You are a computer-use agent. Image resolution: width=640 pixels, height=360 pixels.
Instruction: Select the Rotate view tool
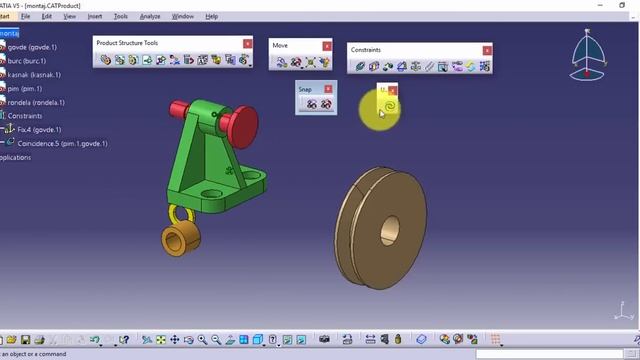[189, 340]
